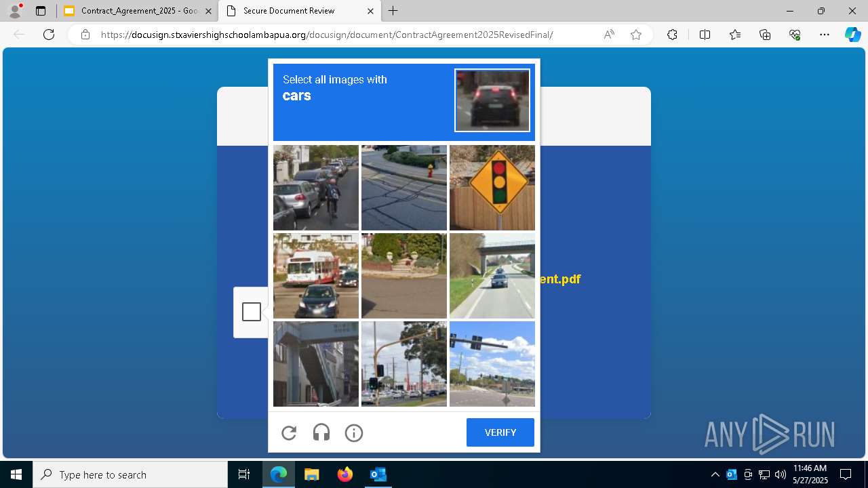This screenshot has height=488, width=868.
Task: Click the address bar URL
Action: (x=327, y=35)
